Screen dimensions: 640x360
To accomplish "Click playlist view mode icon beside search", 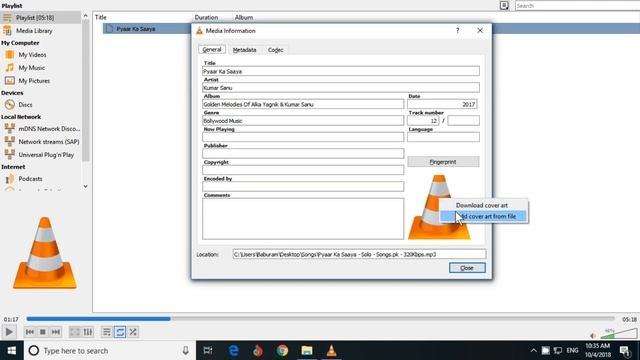I will (x=504, y=5).
